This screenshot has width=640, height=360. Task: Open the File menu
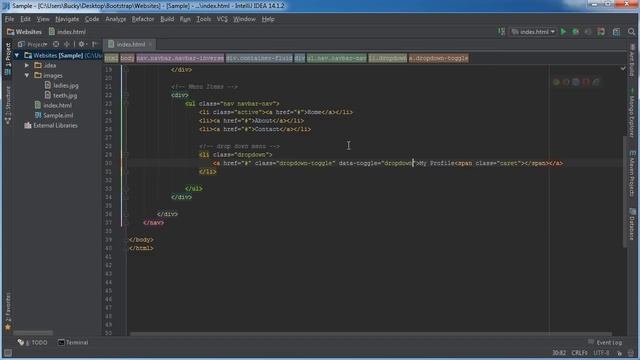9,19
